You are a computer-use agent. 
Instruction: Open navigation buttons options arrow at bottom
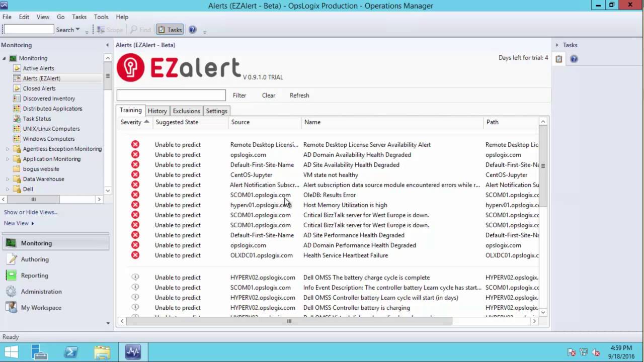tap(108, 323)
